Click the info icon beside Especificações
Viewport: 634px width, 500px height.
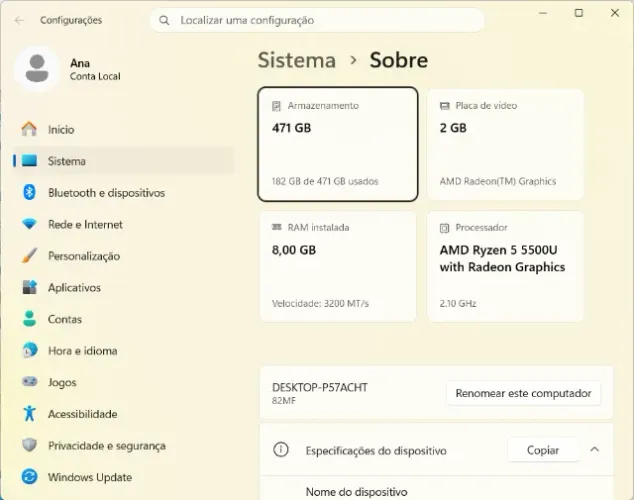pyautogui.click(x=281, y=449)
